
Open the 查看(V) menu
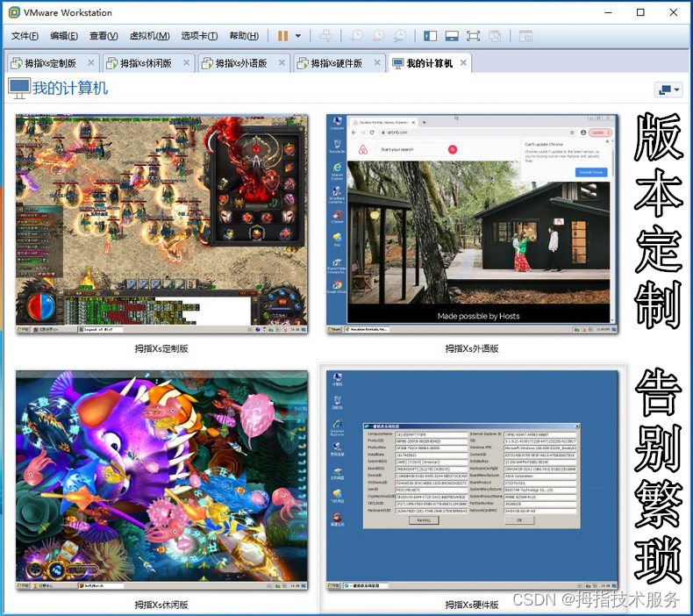click(x=104, y=36)
